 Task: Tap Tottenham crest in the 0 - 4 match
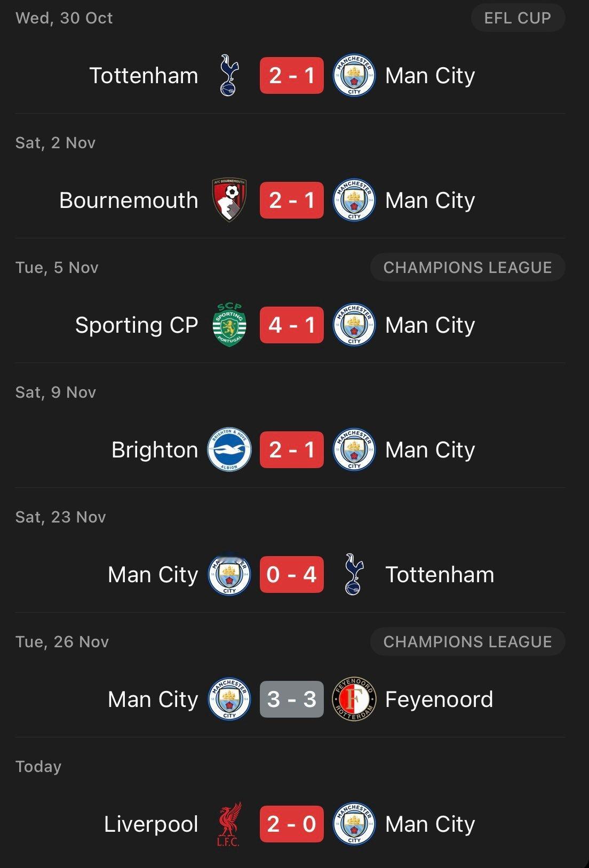(x=354, y=574)
